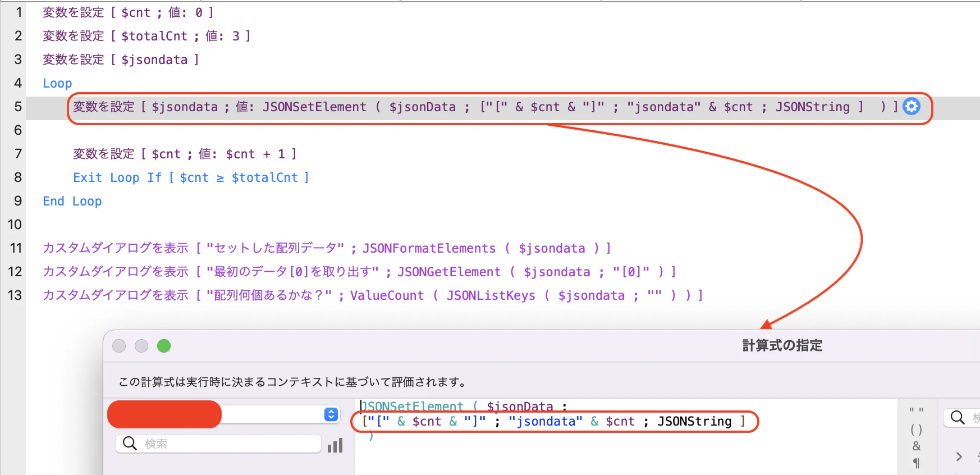Expand the function category chevron on the right
980x475 pixels.
coord(959,456)
